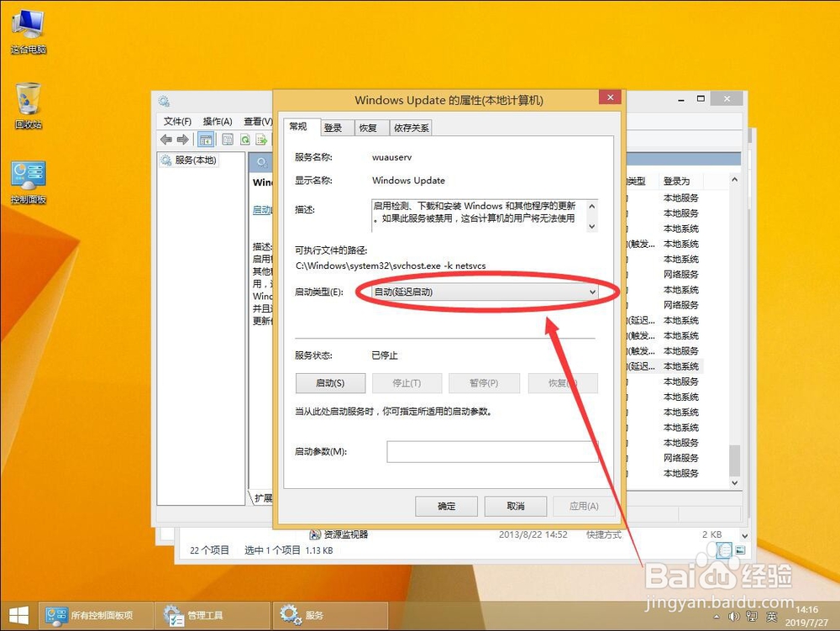Click the 22 个项目 status bar text
840x631 pixels.
(x=209, y=550)
